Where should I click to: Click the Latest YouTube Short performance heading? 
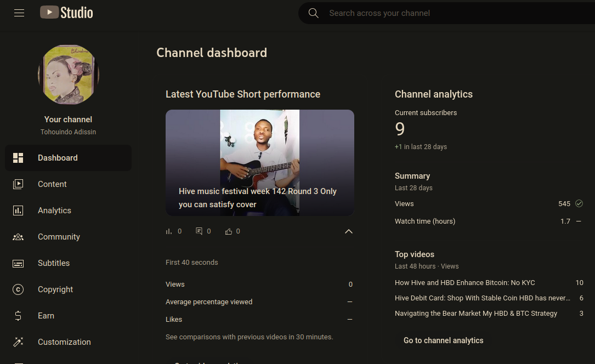243,94
